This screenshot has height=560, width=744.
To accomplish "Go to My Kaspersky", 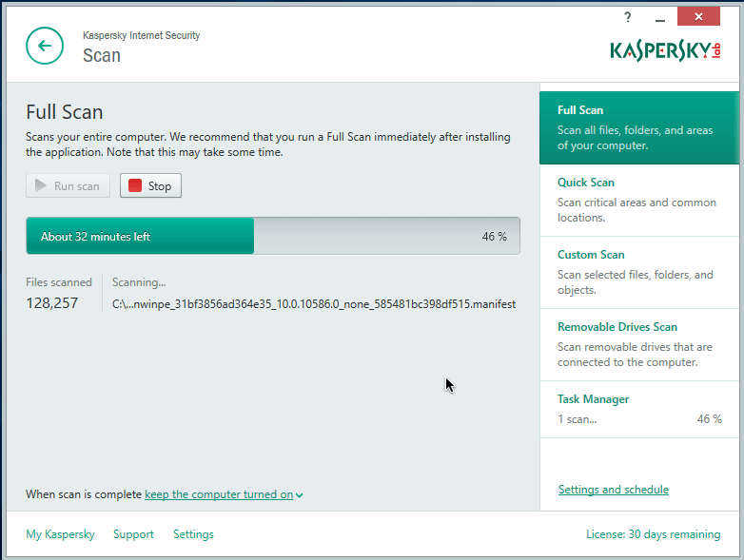I will coord(60,534).
